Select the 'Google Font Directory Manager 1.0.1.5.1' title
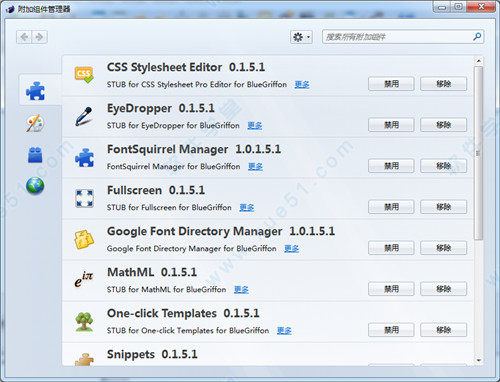The height and width of the screenshot is (382, 500). [221, 231]
